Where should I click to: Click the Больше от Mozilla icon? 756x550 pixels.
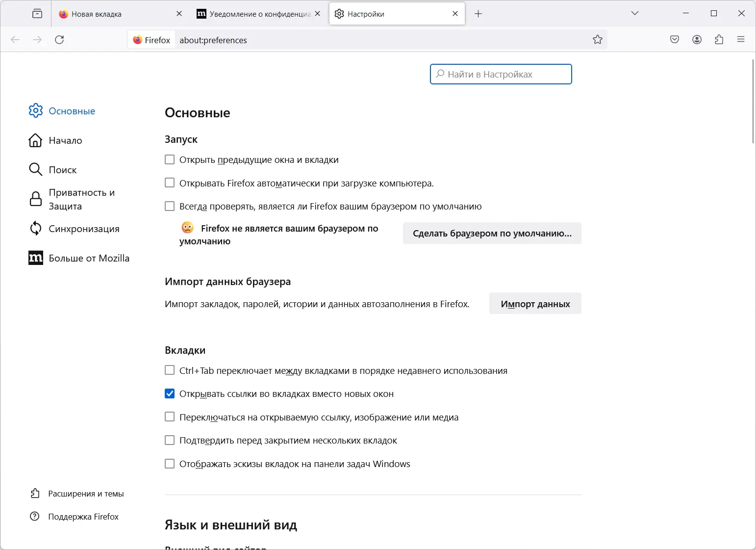pyautogui.click(x=35, y=258)
